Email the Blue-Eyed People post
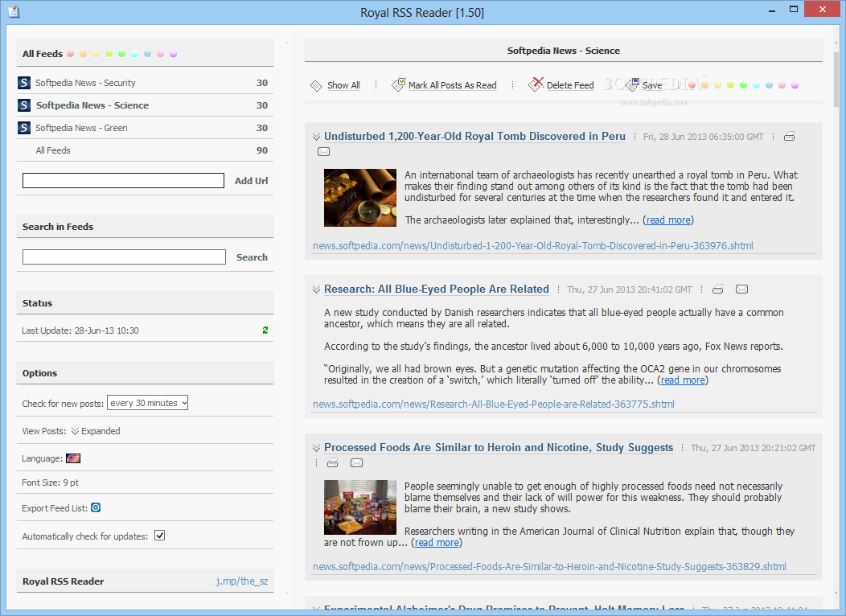 pyautogui.click(x=742, y=290)
